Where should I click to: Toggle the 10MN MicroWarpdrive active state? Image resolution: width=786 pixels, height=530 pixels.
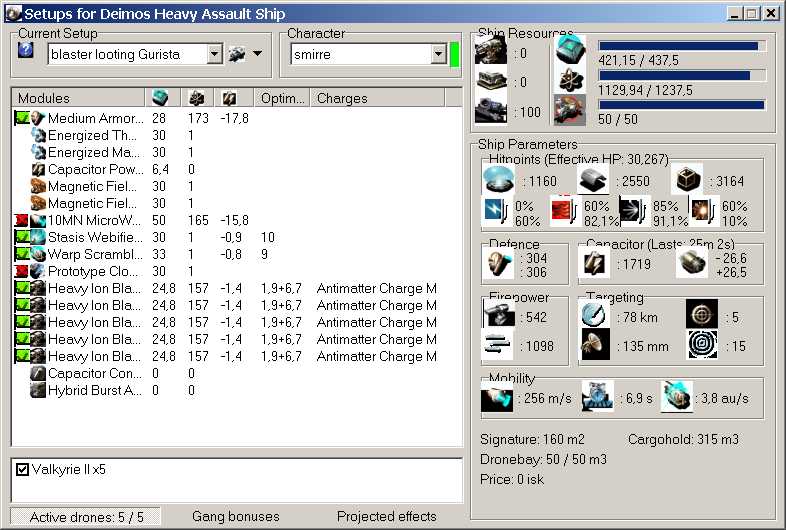click(x=22, y=220)
